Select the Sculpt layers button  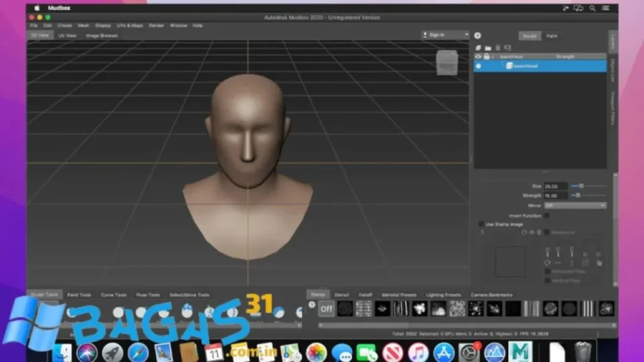click(530, 36)
